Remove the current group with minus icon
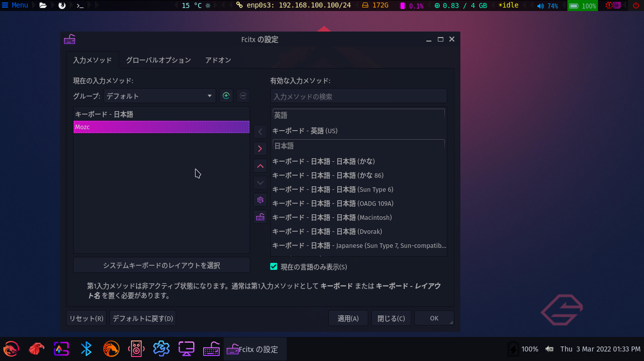The width and height of the screenshot is (644, 361). tap(243, 96)
